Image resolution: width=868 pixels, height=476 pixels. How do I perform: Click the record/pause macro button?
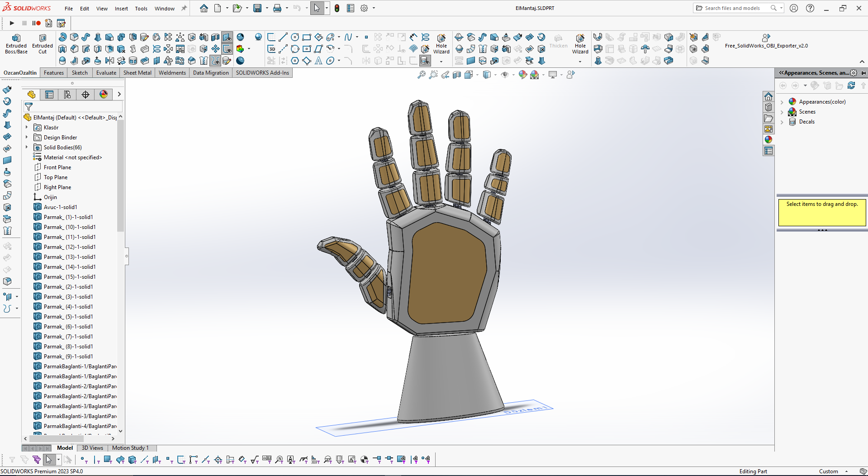tap(37, 23)
